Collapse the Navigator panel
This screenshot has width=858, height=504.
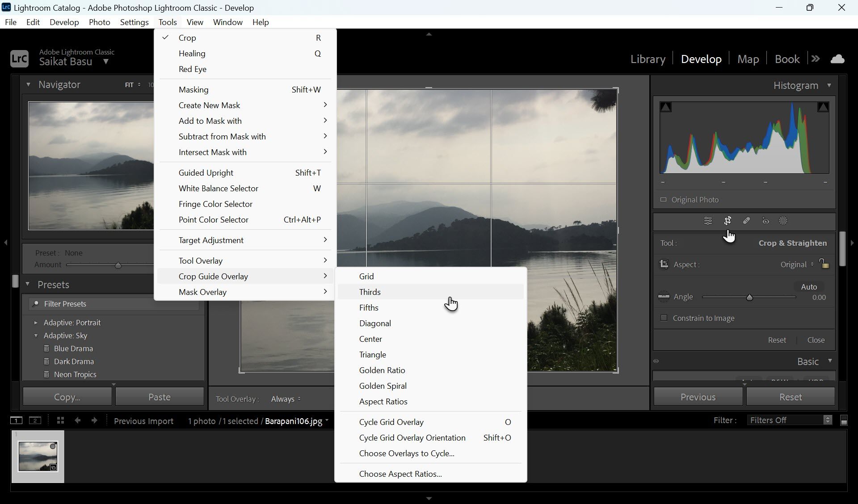[x=29, y=84]
